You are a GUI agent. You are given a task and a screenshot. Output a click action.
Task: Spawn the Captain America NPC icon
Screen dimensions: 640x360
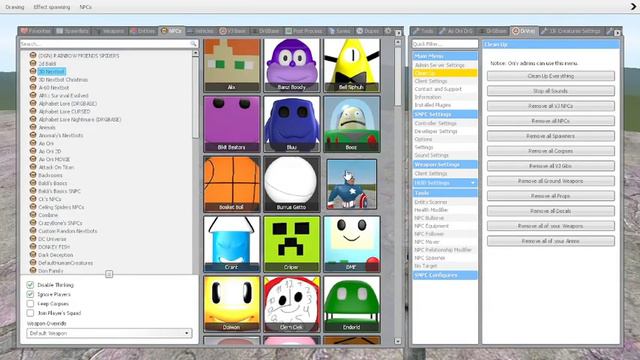[x=351, y=184]
